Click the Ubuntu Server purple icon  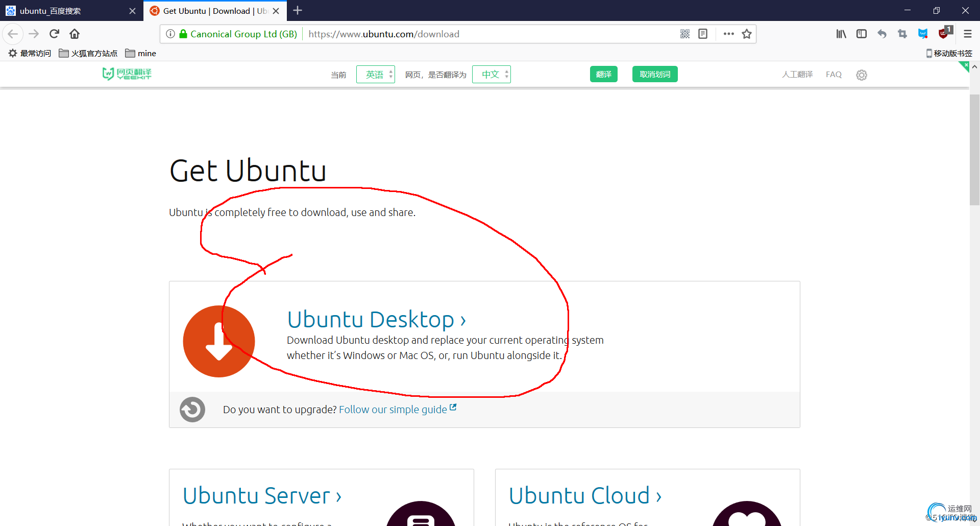[x=421, y=514]
